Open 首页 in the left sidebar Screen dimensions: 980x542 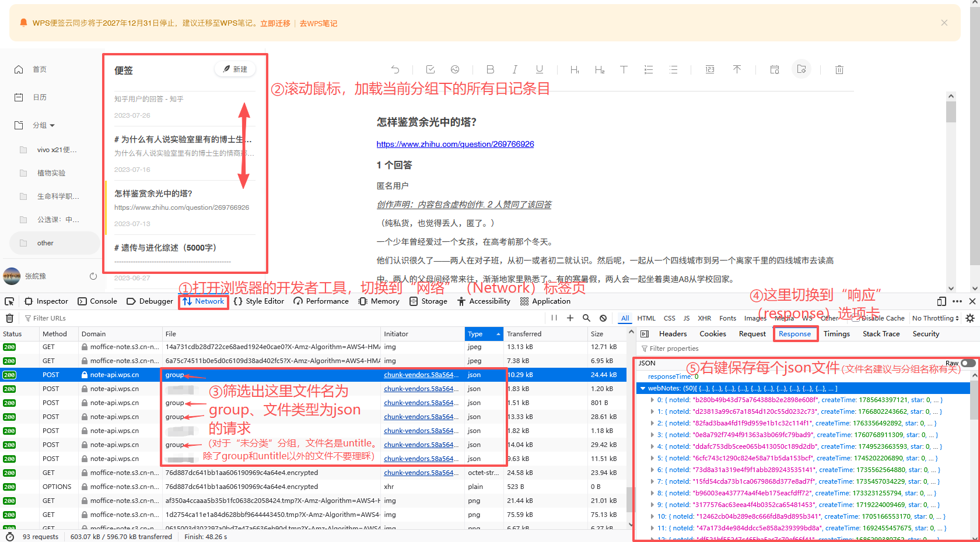[40, 69]
